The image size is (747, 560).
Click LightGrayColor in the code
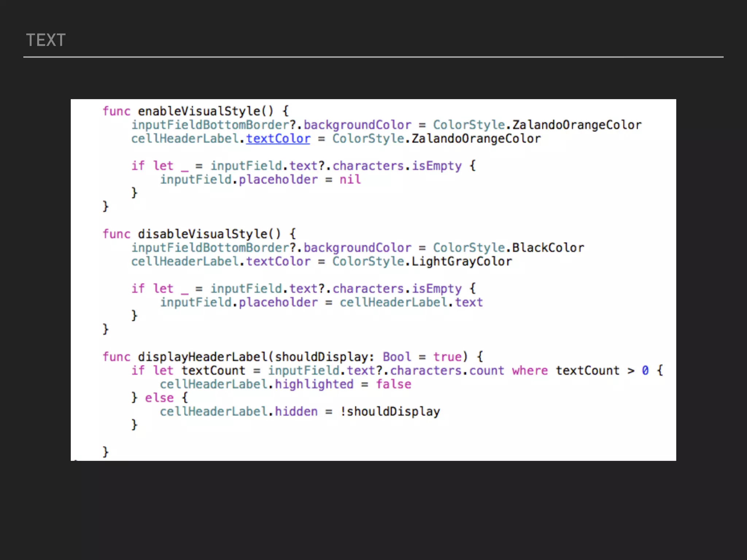click(x=462, y=261)
